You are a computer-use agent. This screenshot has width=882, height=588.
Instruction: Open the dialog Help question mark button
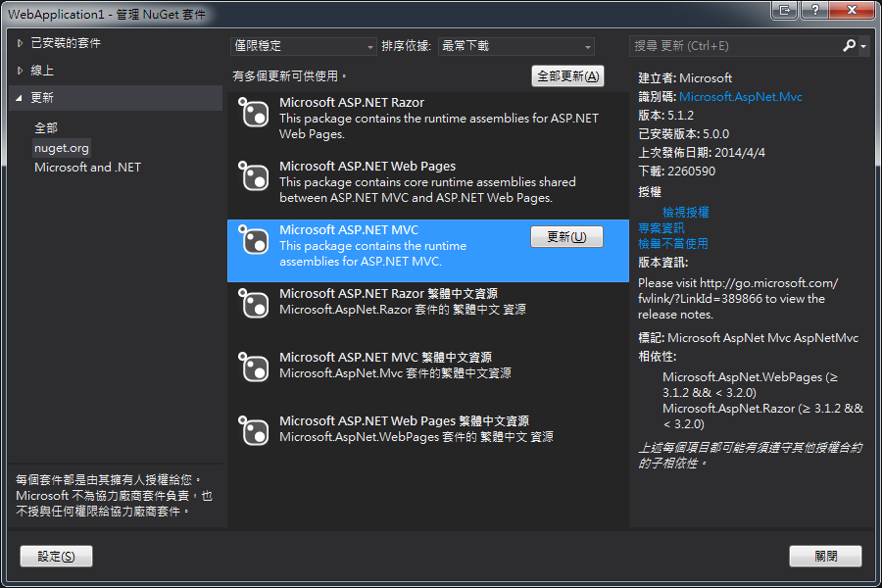tap(814, 10)
